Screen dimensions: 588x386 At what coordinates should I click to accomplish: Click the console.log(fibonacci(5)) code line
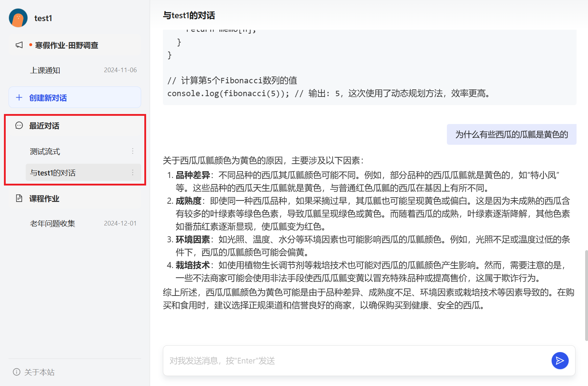tap(329, 94)
